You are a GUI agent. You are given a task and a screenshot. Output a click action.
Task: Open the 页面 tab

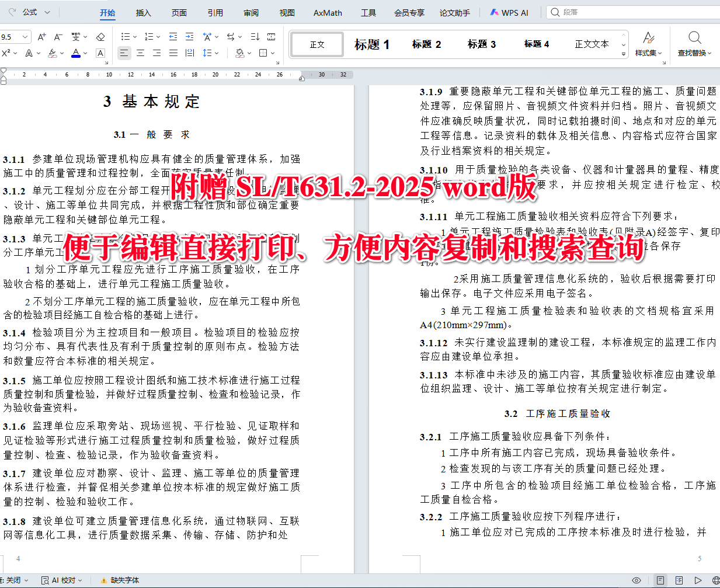[179, 13]
